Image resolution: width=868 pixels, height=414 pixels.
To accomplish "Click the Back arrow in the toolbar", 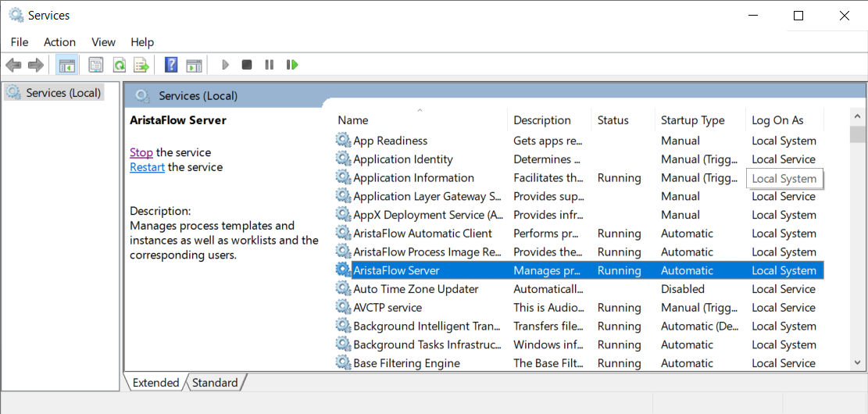I will point(13,65).
